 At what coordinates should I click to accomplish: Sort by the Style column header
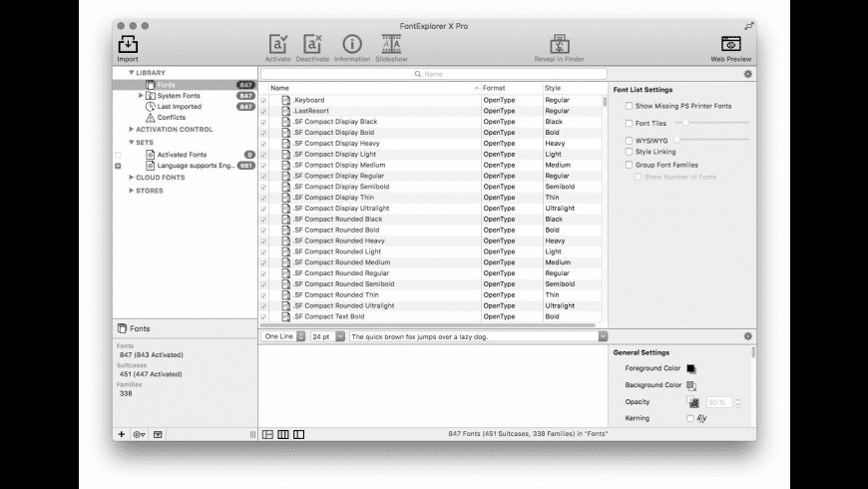[575, 88]
